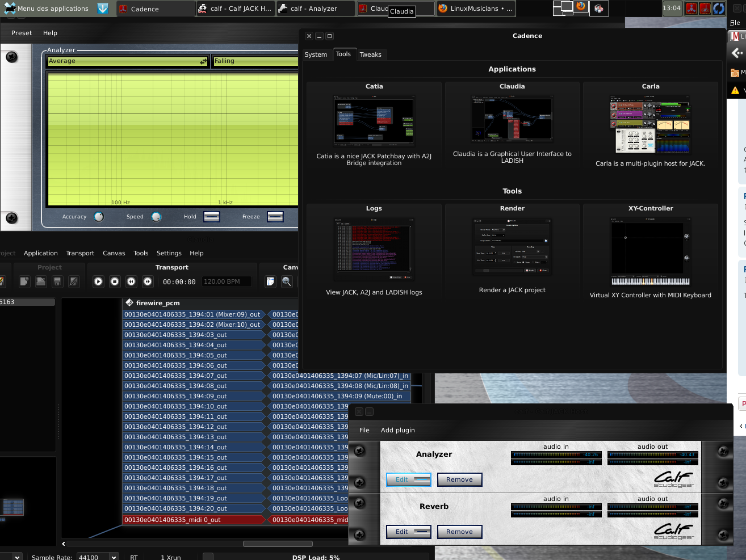Open the Average mode dropdown in Analyzer

(128, 61)
